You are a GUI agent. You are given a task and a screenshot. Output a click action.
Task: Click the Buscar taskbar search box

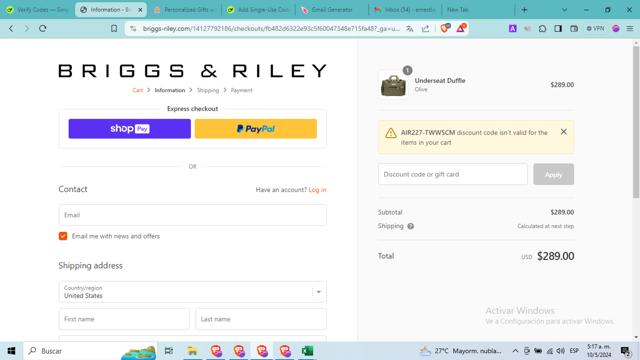point(90,351)
